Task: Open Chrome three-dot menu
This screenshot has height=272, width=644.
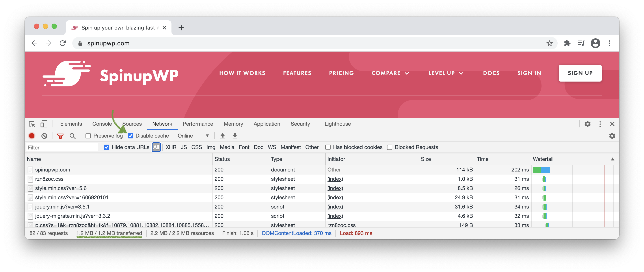Action: [609, 43]
